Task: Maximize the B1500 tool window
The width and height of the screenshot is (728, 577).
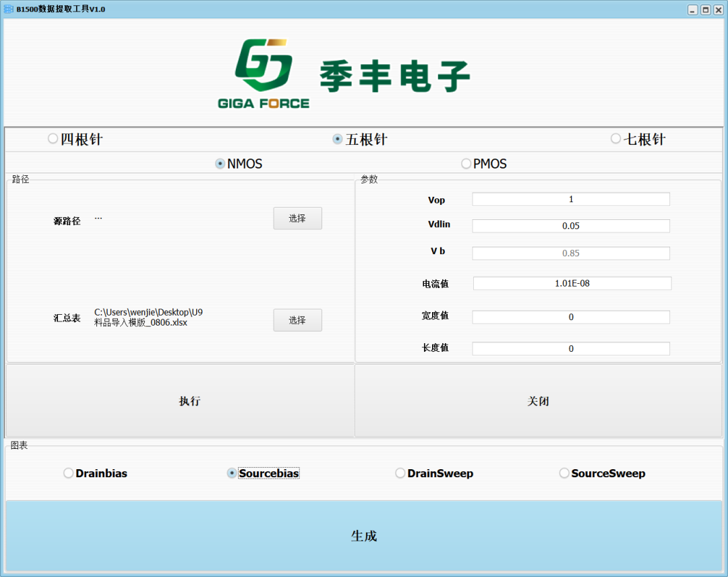Action: pyautogui.click(x=705, y=9)
